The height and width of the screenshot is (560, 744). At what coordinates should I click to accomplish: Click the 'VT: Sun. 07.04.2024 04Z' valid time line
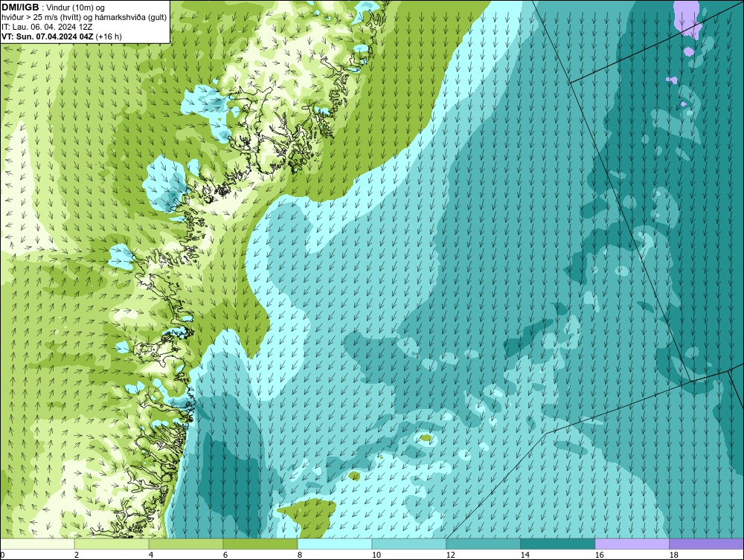[x=48, y=36]
